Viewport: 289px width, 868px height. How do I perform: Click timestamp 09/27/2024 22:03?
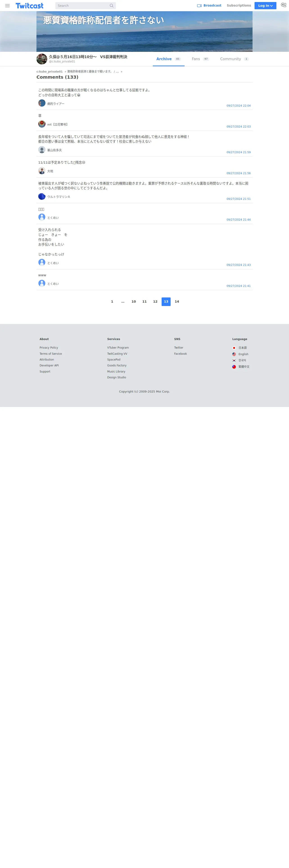(x=239, y=127)
